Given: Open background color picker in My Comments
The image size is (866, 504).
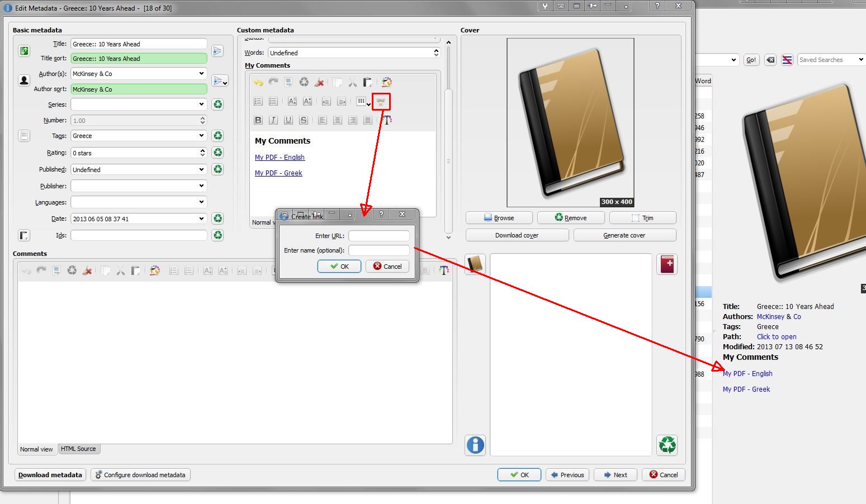Looking at the screenshot, I should pyautogui.click(x=386, y=82).
